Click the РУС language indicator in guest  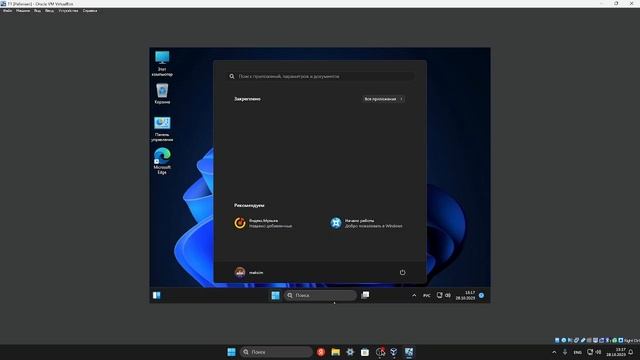coord(427,296)
